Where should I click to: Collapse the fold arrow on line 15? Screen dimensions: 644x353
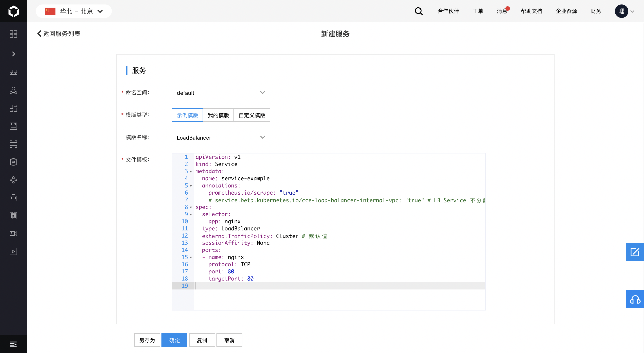(191, 257)
